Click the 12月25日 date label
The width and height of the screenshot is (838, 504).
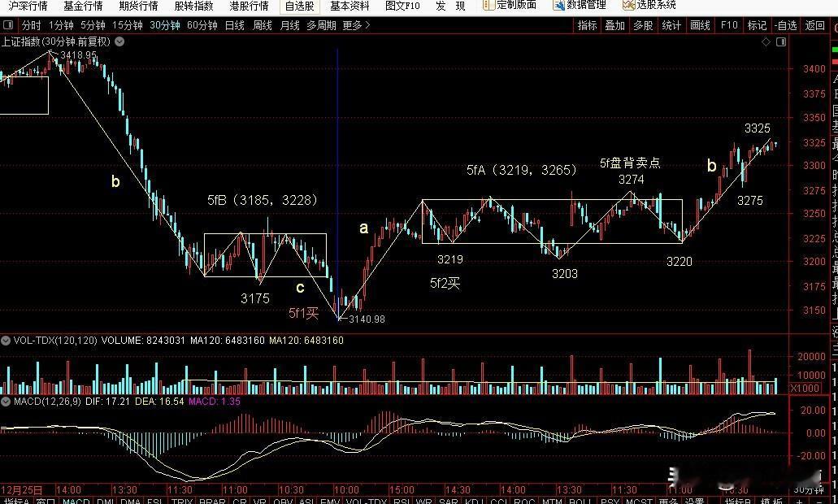21,489
